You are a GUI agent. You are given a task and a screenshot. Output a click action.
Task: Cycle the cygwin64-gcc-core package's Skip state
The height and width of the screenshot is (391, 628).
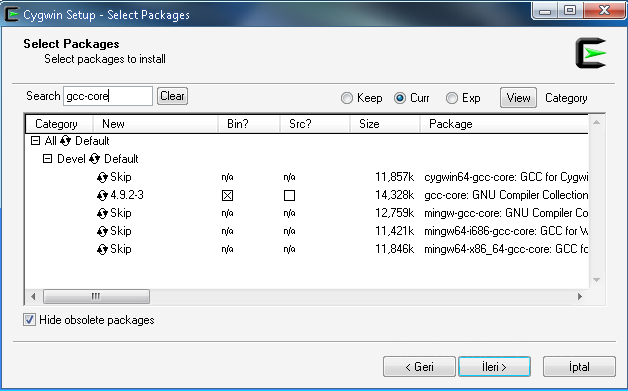(x=102, y=177)
